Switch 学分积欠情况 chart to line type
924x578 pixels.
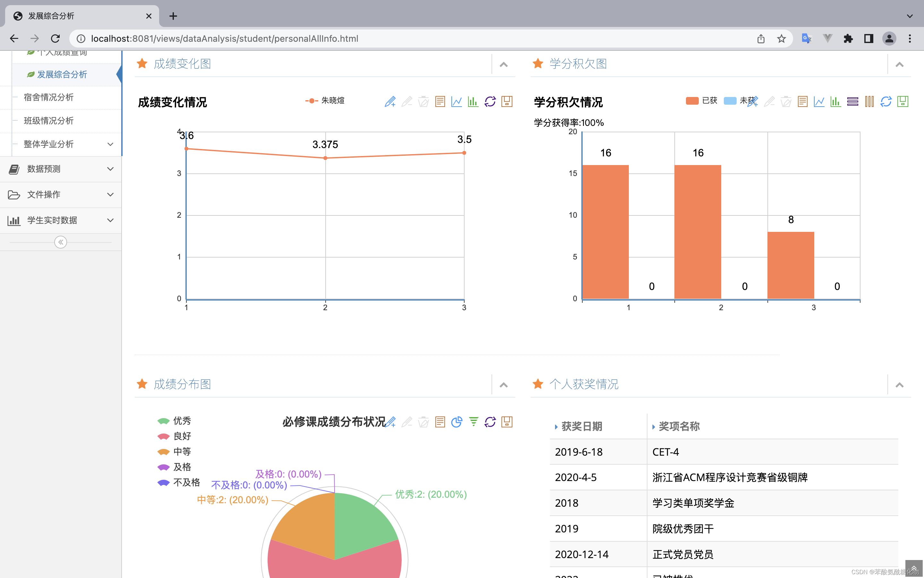pos(819,102)
